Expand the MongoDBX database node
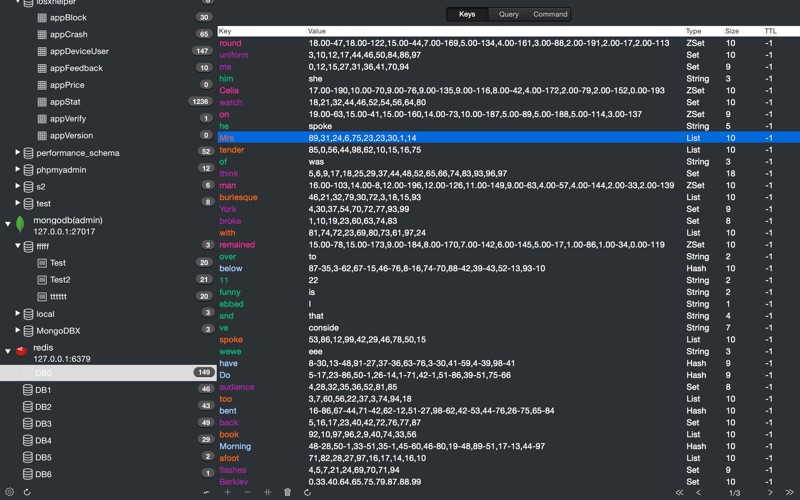Image resolution: width=800 pixels, height=500 pixels. (17, 330)
